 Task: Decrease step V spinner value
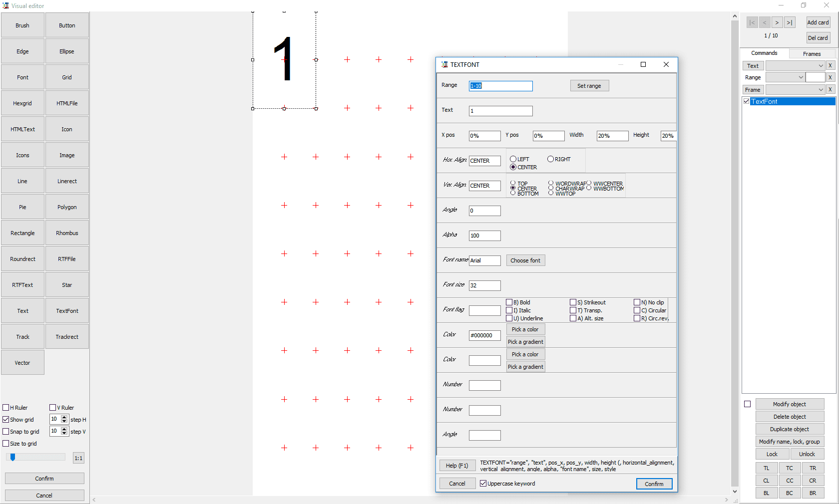(x=64, y=434)
